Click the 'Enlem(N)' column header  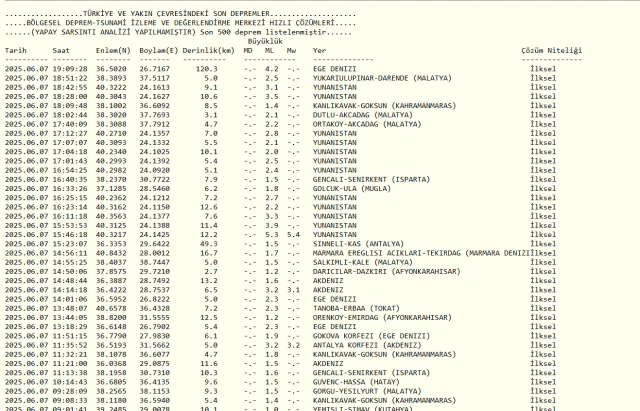(x=113, y=51)
